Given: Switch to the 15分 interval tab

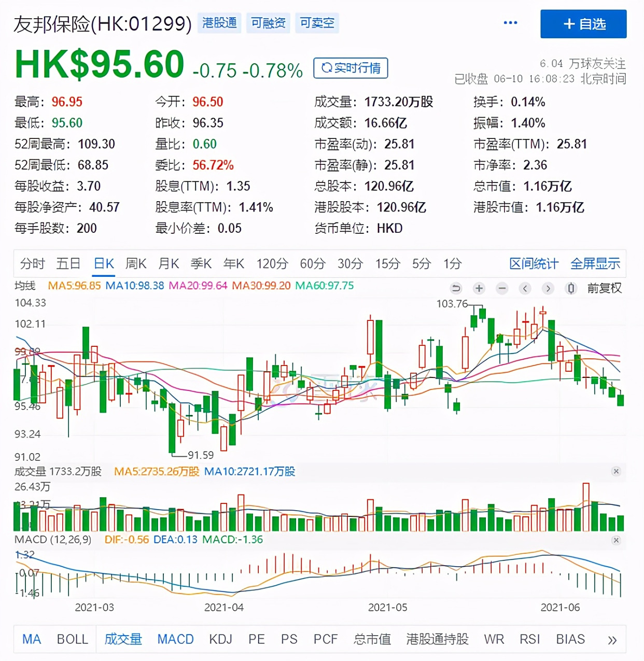Looking at the screenshot, I should [388, 264].
